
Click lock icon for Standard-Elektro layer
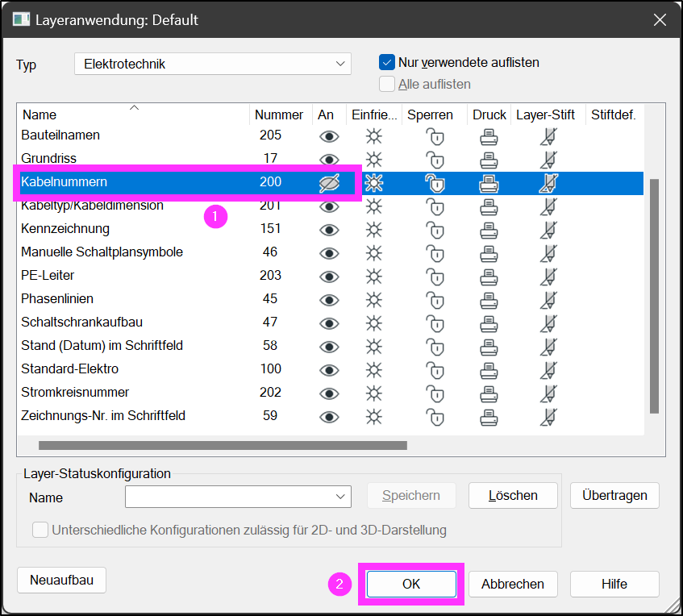click(x=435, y=370)
